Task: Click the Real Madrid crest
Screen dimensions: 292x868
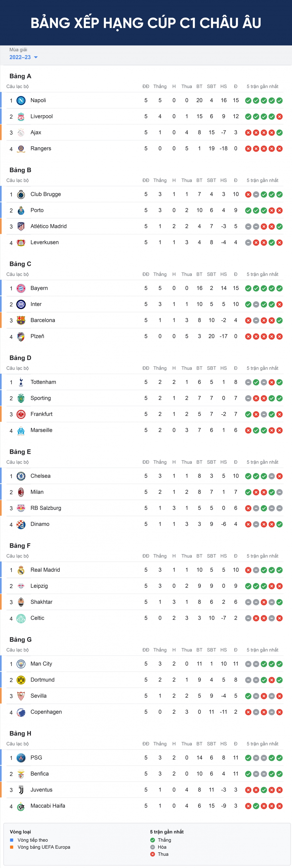Action: [x=21, y=570]
